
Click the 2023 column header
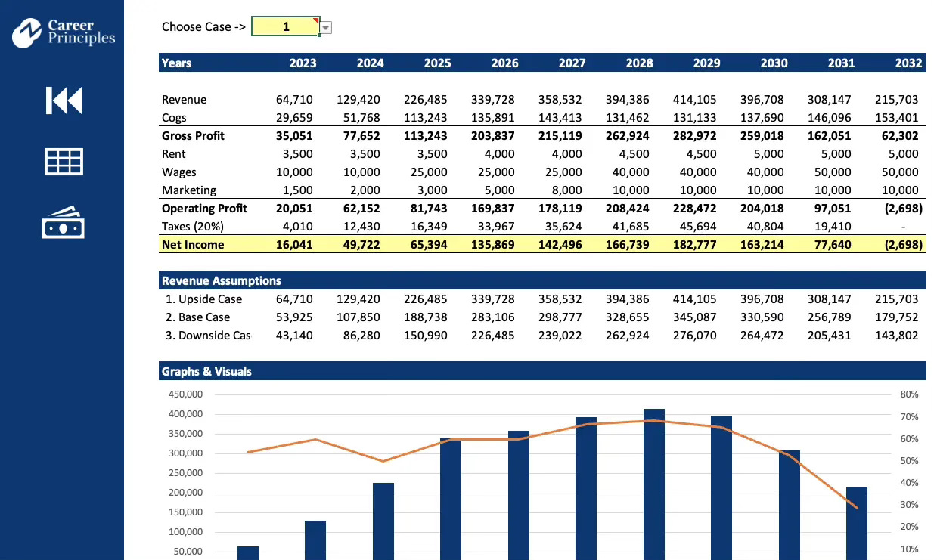[x=303, y=63]
